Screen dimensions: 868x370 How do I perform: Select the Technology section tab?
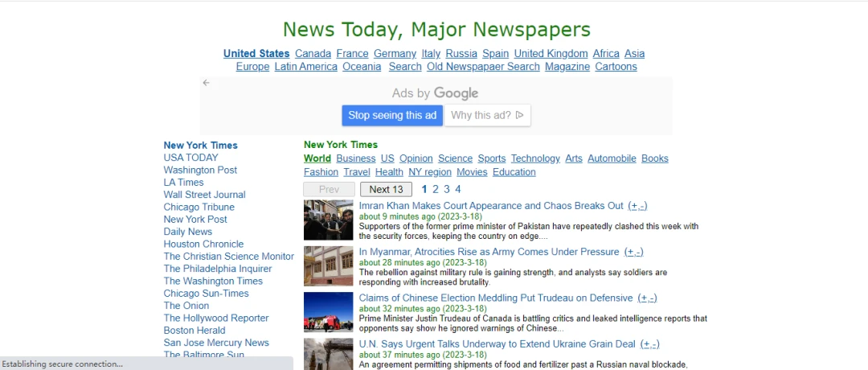coord(535,158)
